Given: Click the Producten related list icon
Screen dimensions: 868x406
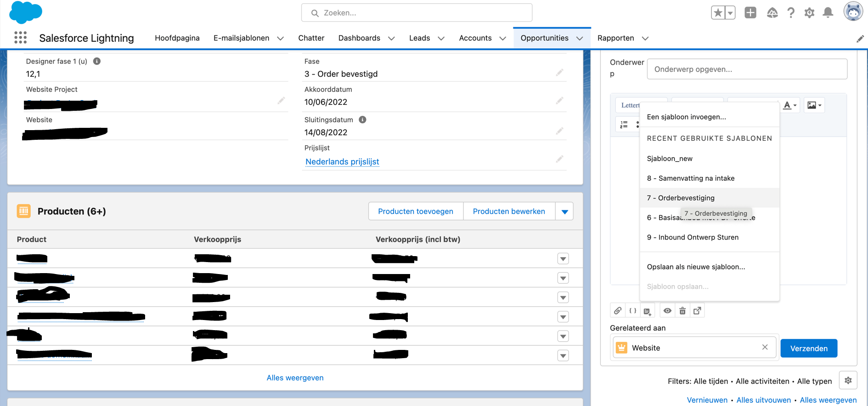Looking at the screenshot, I should click(24, 211).
